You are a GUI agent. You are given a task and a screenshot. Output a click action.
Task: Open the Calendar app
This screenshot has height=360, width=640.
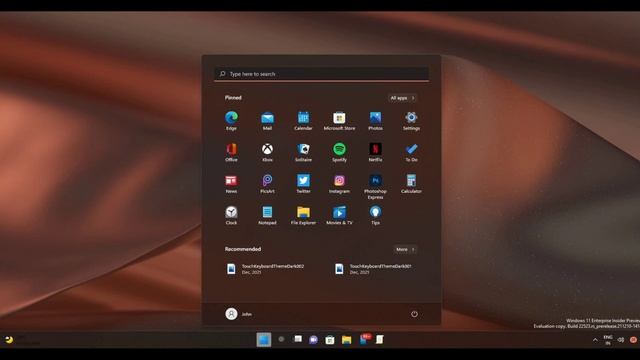[303, 121]
